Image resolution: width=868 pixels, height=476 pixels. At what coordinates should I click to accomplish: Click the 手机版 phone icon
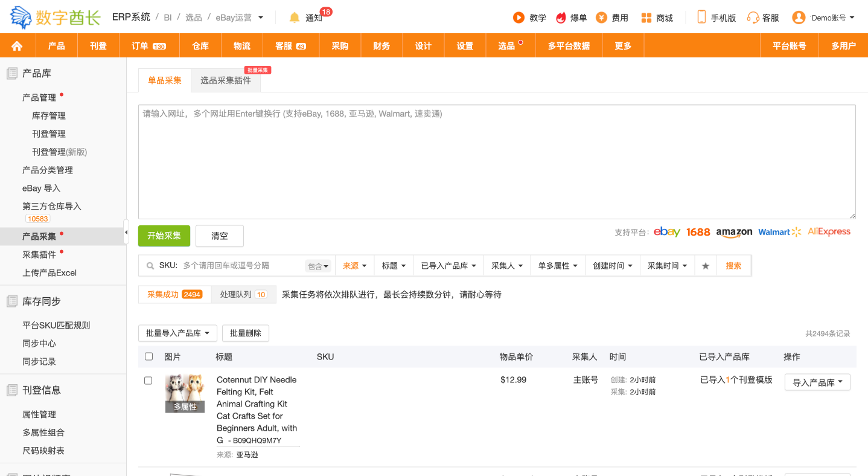tap(701, 17)
